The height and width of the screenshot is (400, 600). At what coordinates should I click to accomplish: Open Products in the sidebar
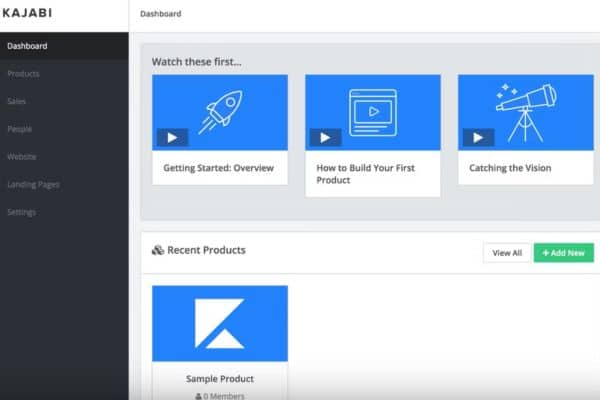64,73
